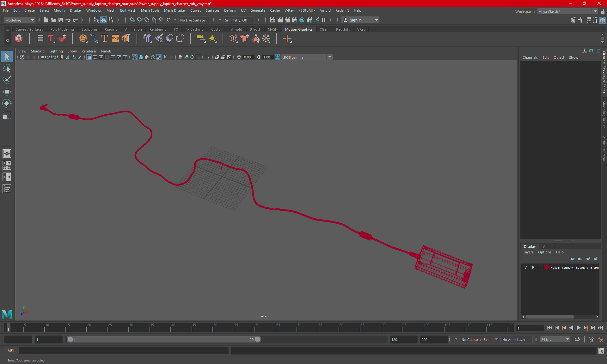Open the Deform menu
Viewport: 607px width, 364px height.
coord(230,10)
